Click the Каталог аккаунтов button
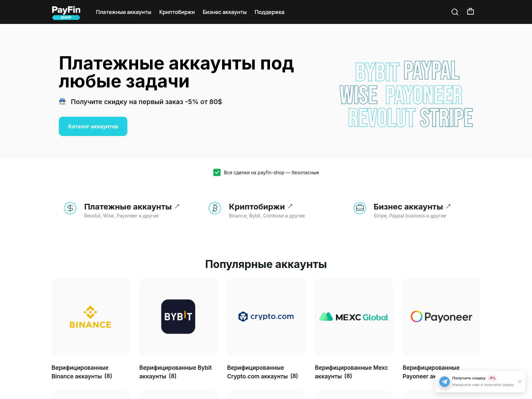Image resolution: width=532 pixels, height=399 pixels. pyautogui.click(x=93, y=126)
